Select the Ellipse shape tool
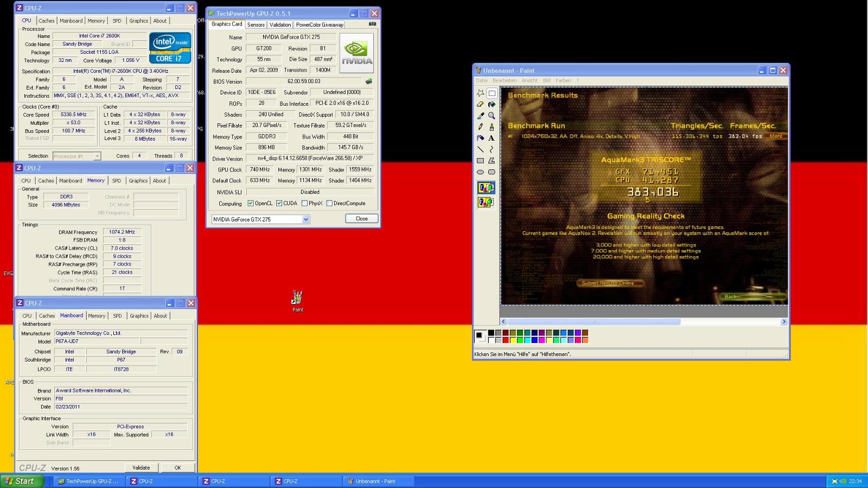The height and width of the screenshot is (488, 868). click(x=480, y=172)
